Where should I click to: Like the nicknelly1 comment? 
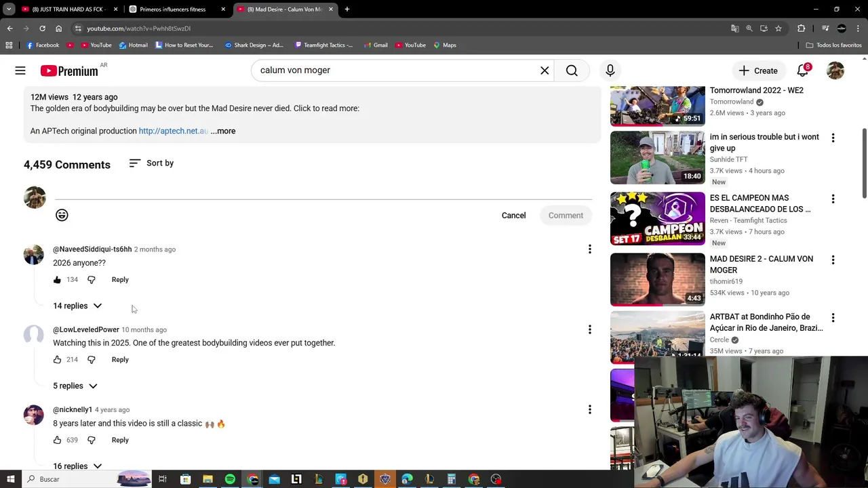point(57,440)
